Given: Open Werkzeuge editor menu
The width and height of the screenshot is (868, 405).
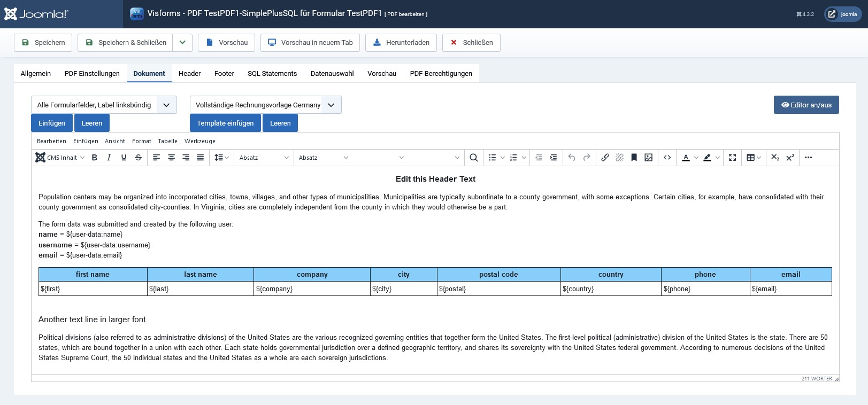Looking at the screenshot, I should [x=200, y=141].
